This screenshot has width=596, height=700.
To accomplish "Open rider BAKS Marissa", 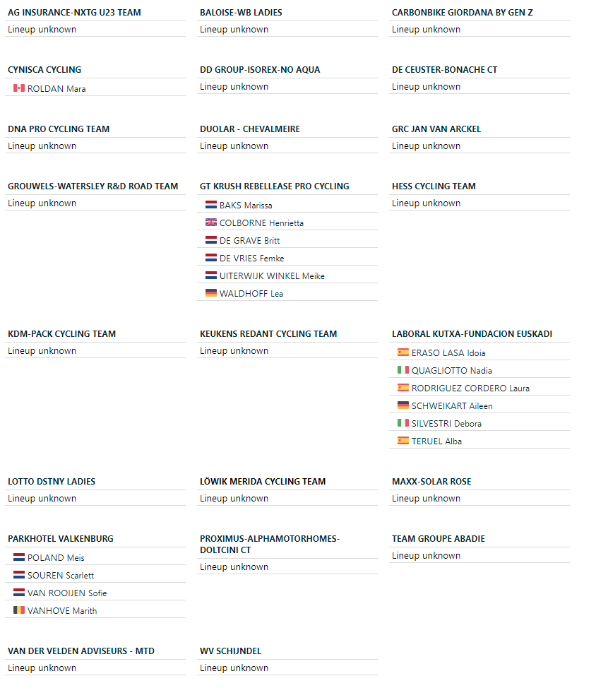I will tap(246, 205).
